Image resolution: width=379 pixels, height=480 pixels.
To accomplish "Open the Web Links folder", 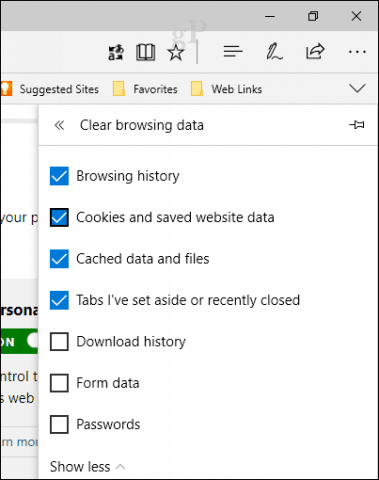I will tap(226, 89).
